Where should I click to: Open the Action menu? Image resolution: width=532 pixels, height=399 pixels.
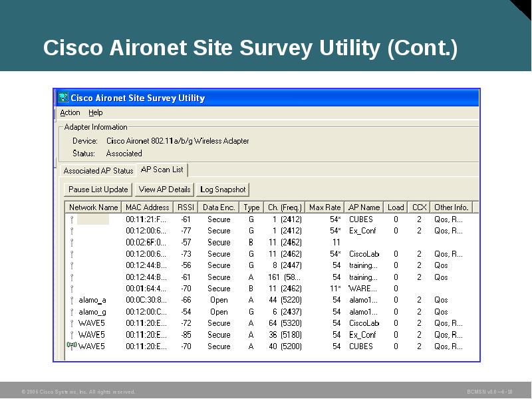click(x=68, y=112)
